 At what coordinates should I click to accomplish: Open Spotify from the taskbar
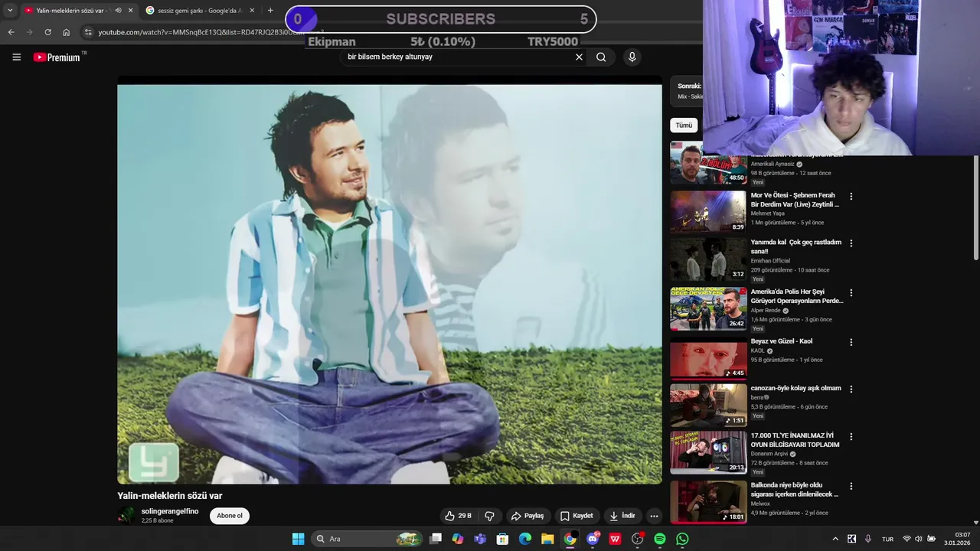click(x=660, y=539)
